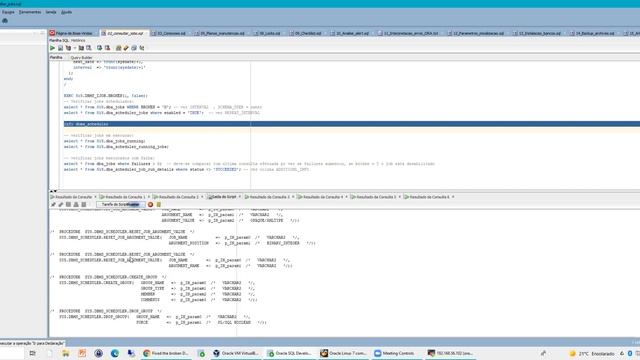The width and height of the screenshot is (640, 360).
Task: Open an Unshared SQL Worksheet icon
Action: pyautogui.click(x=118, y=48)
